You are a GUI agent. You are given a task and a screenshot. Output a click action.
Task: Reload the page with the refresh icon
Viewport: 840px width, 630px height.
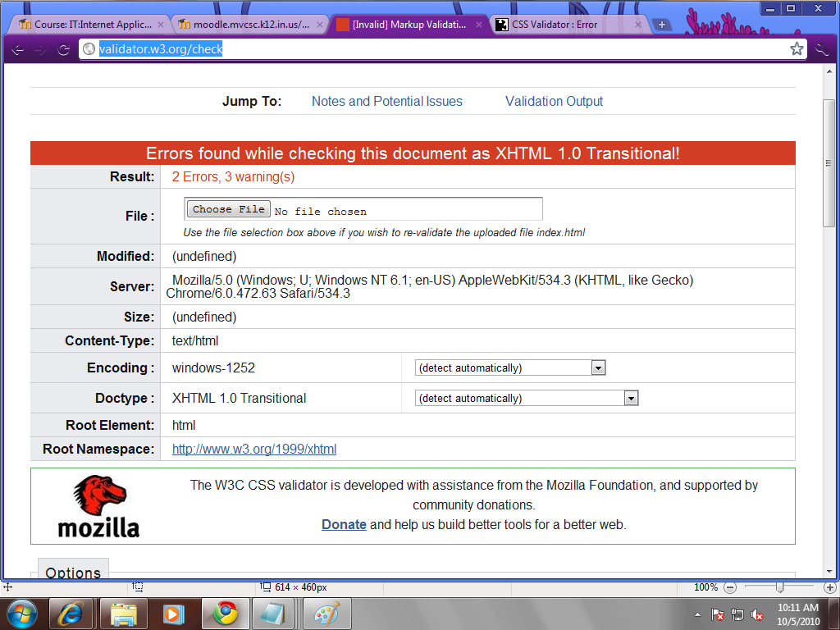[x=64, y=49]
